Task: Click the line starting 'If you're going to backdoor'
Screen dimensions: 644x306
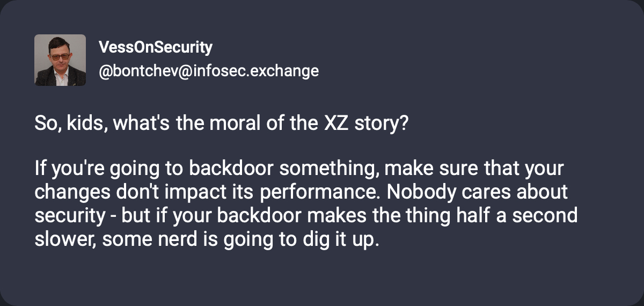Action: coord(299,169)
